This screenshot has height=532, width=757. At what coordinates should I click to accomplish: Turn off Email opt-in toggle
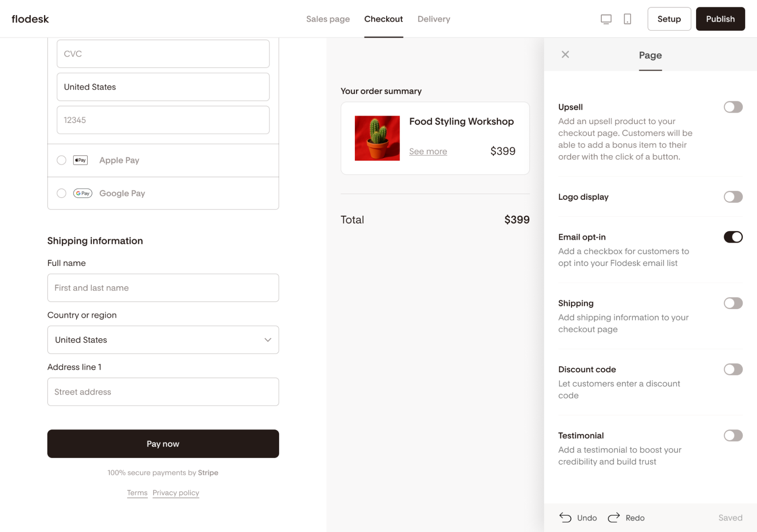pos(733,237)
